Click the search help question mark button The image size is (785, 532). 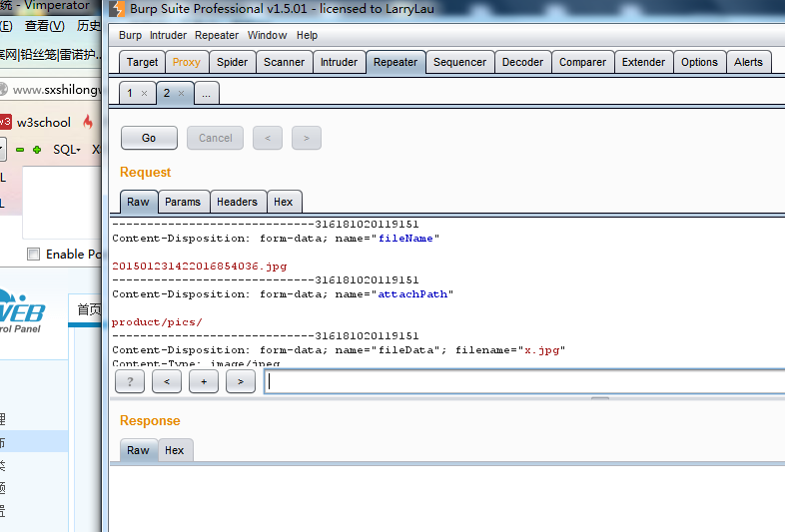(130, 382)
